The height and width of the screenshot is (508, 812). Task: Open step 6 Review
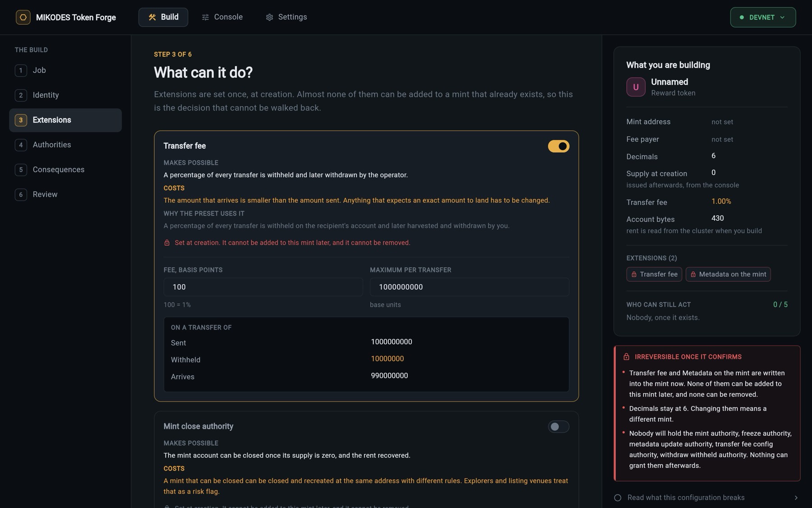65,195
